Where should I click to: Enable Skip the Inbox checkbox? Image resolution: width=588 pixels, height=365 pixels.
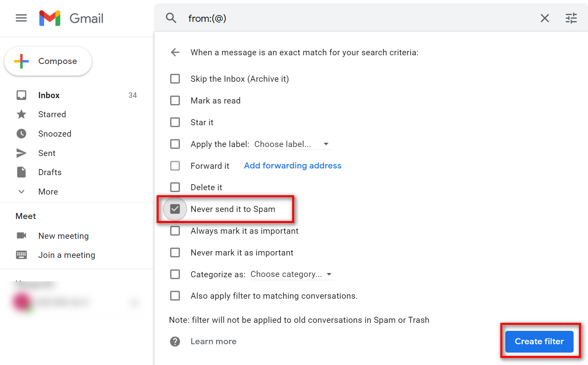(175, 79)
